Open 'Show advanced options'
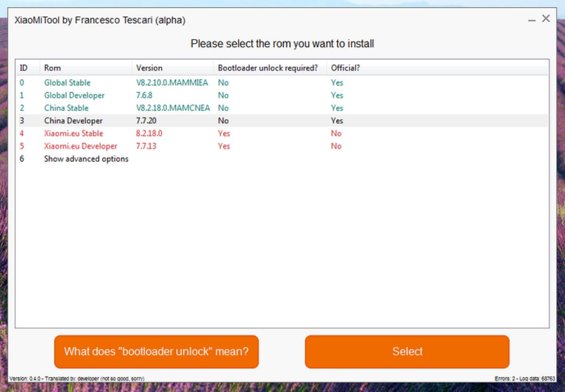This screenshot has width=565, height=392. point(86,159)
